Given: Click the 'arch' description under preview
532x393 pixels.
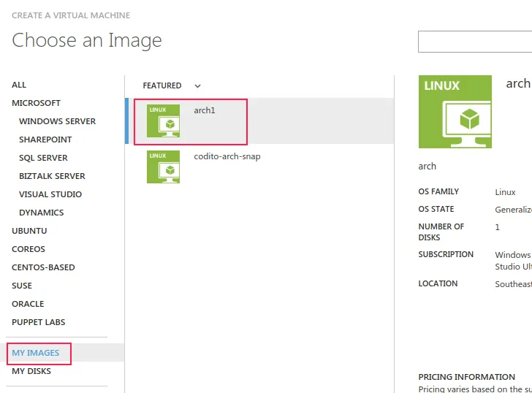Looking at the screenshot, I should coord(427,167).
